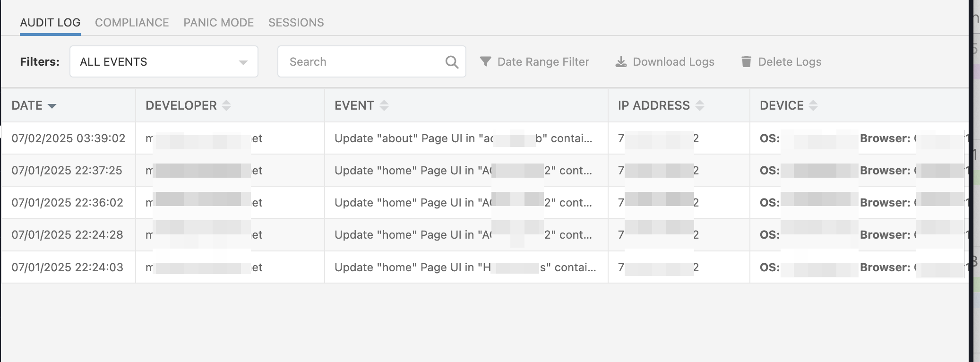Select the Audit Log tab
Image resolution: width=980 pixels, height=362 pixels.
coord(50,23)
